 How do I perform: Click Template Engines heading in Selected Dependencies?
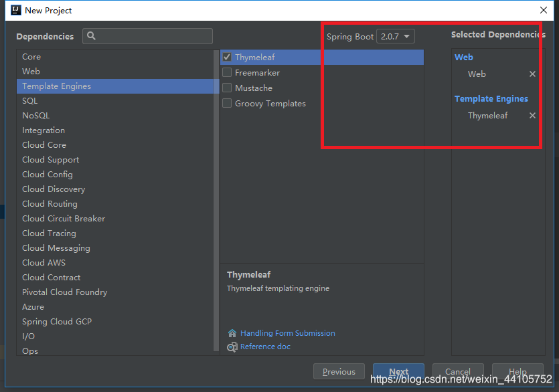tap(491, 99)
